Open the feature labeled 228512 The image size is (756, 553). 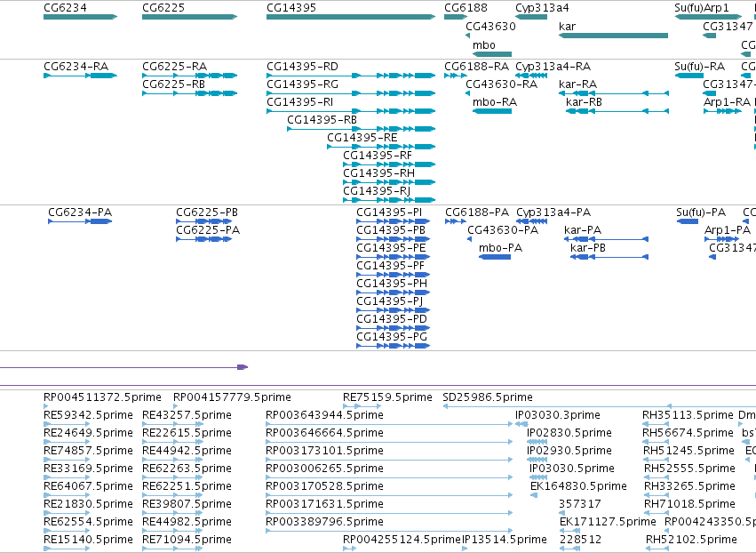[580, 540]
